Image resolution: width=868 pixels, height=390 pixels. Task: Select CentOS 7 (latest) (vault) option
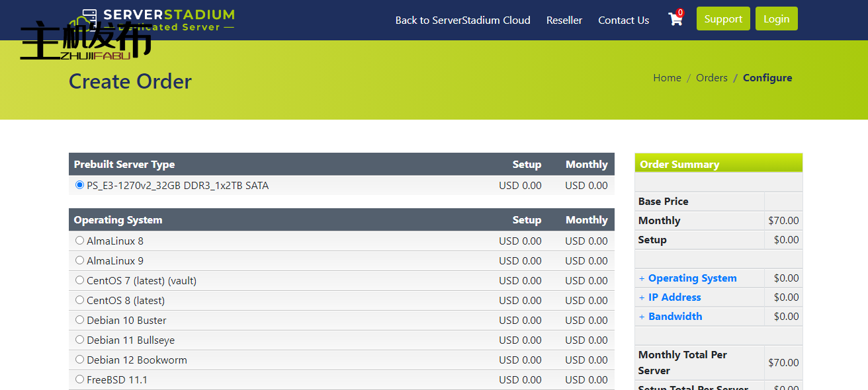tap(80, 280)
